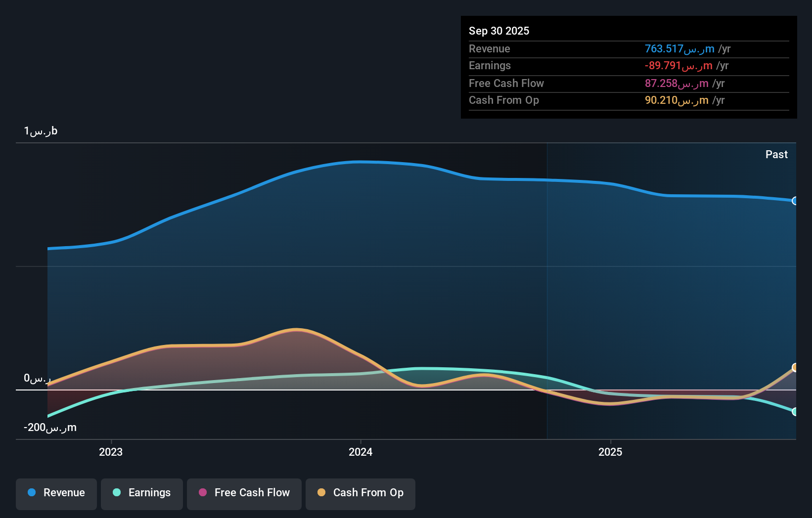The width and height of the screenshot is (812, 518).
Task: Click the circular marker on the blue line
Action: tap(795, 201)
